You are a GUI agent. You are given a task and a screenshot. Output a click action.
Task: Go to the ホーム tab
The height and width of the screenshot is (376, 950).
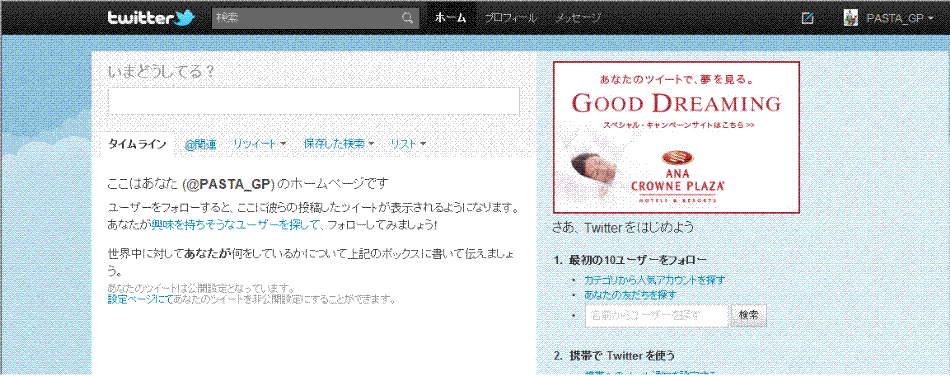pyautogui.click(x=450, y=18)
